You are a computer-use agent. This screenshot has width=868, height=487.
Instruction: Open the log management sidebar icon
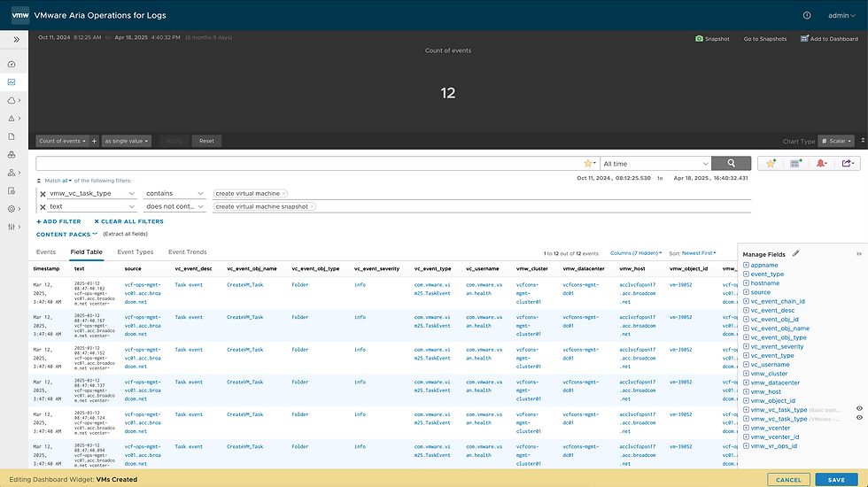pos(12,191)
